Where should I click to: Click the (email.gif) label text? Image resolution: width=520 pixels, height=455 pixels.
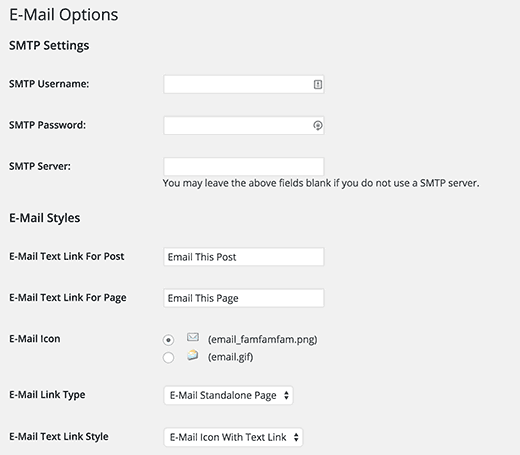pos(230,357)
